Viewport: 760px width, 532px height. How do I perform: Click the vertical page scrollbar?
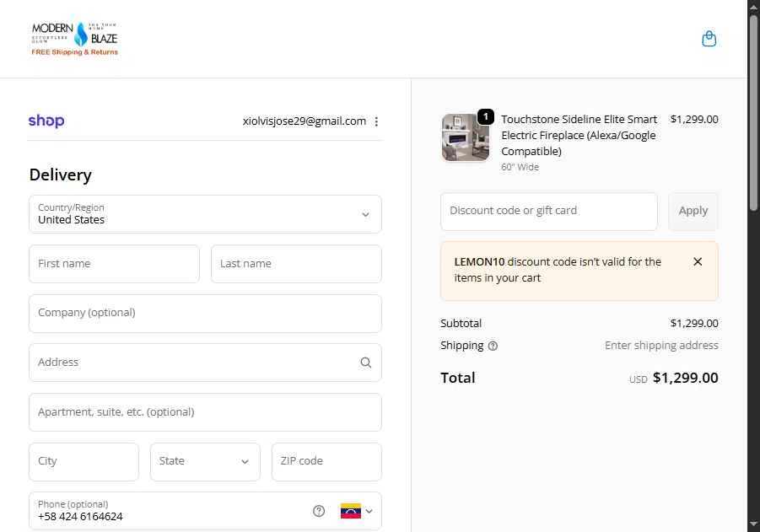pos(753,114)
